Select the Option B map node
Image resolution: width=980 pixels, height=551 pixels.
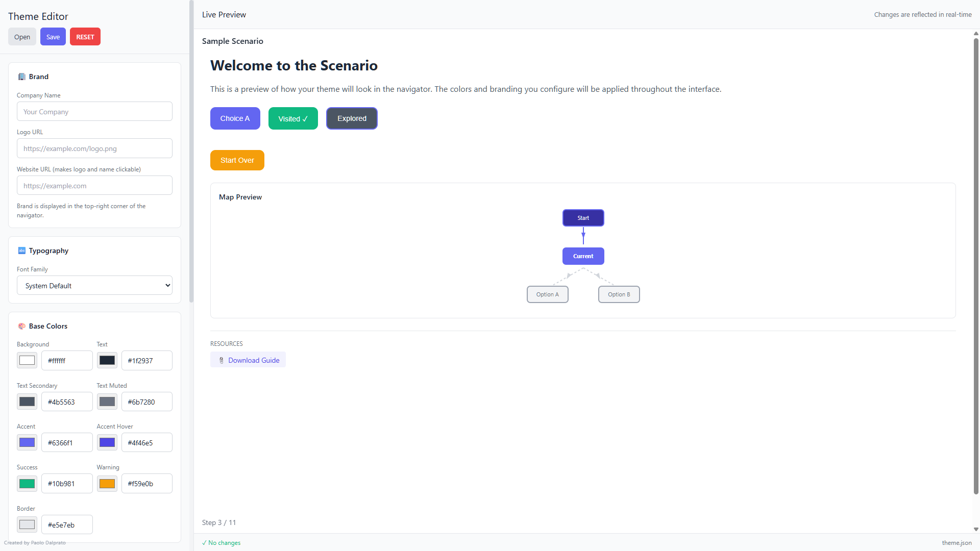619,294
